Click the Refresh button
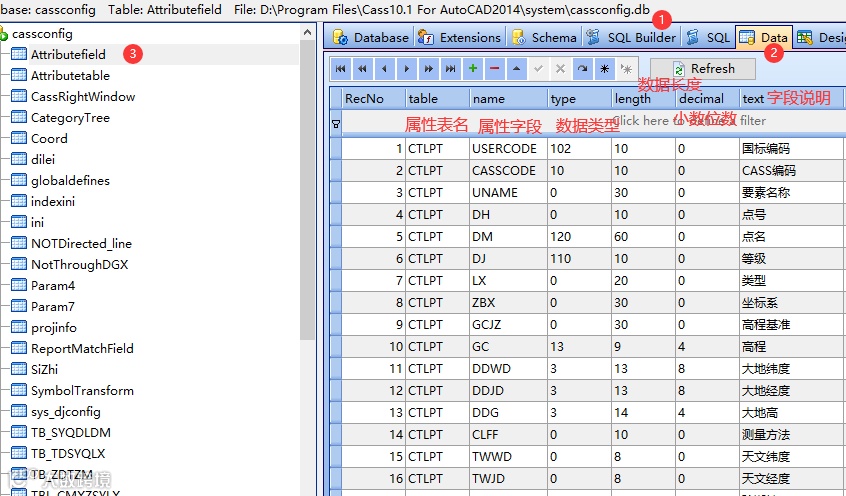 (x=703, y=69)
